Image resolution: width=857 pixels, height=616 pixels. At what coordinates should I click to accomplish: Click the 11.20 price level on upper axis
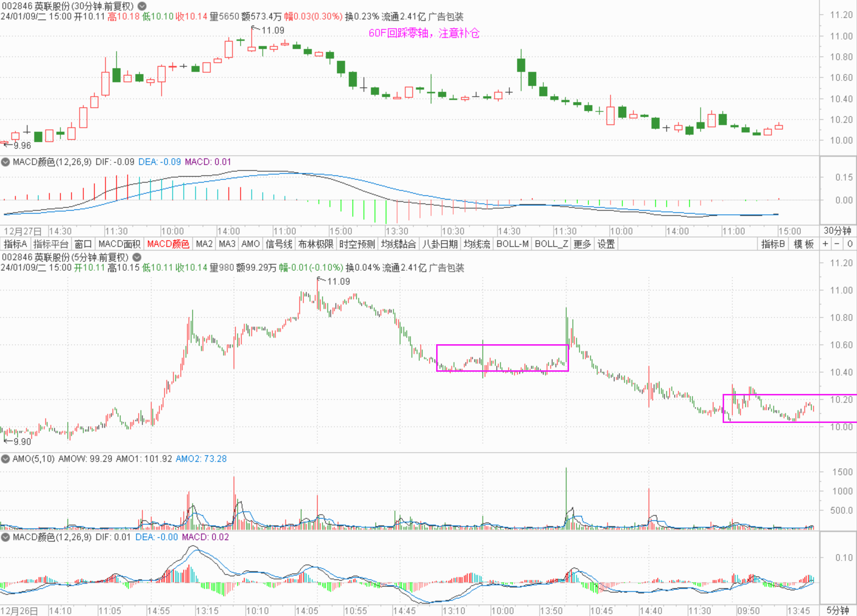coord(841,15)
